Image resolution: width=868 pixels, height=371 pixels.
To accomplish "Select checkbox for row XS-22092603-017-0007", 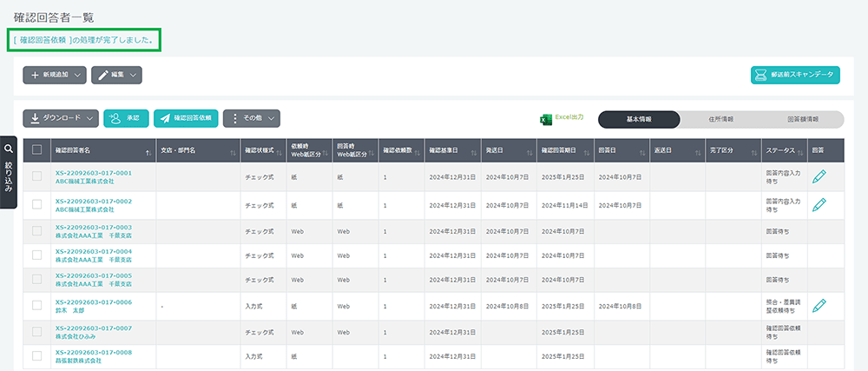I will tap(36, 334).
